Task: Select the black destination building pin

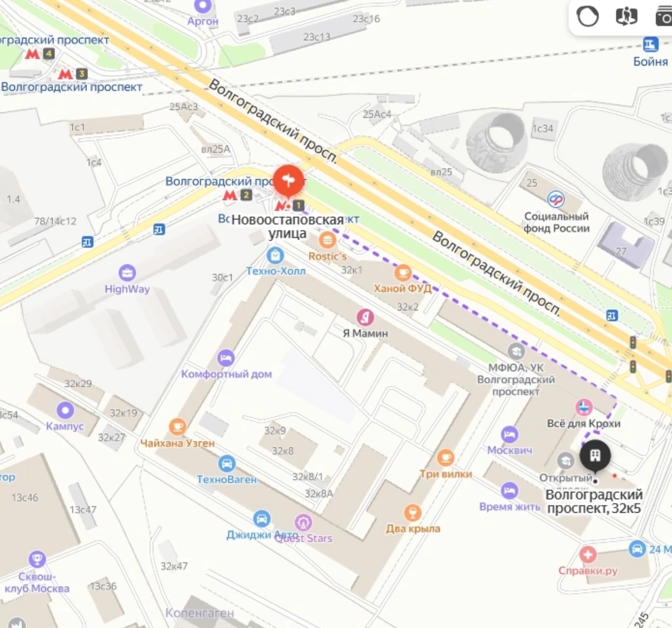Action: 595,455
